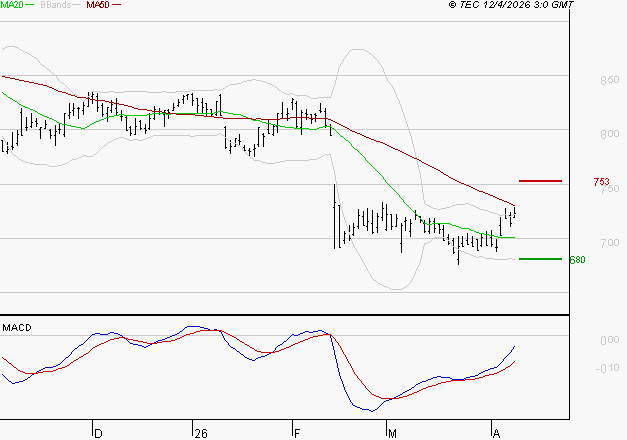Click the MA20 legend label
The height and width of the screenshot is (440, 627).
12,4
